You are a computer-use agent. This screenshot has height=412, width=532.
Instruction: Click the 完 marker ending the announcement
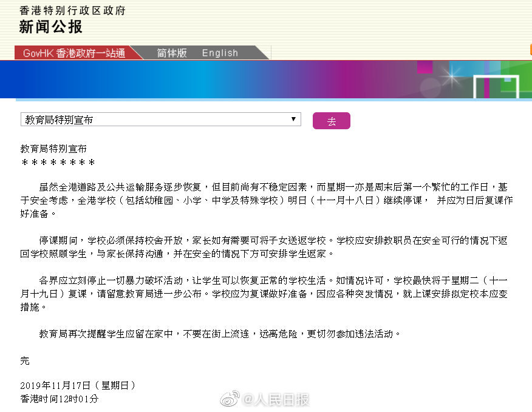(x=25, y=360)
